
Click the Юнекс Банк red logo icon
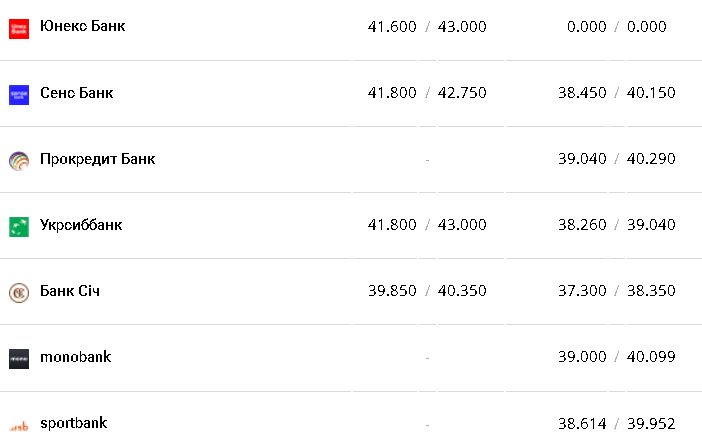19,28
